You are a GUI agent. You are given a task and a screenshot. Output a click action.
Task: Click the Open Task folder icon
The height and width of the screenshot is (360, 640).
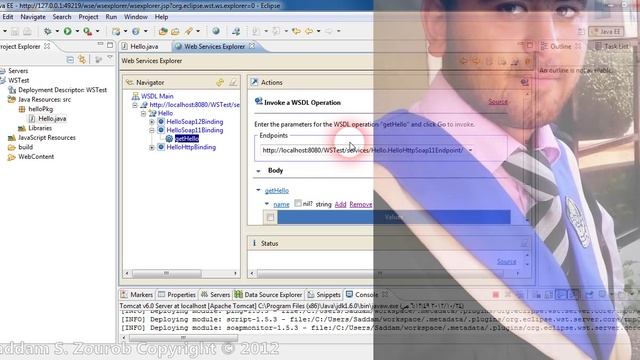coord(175,31)
